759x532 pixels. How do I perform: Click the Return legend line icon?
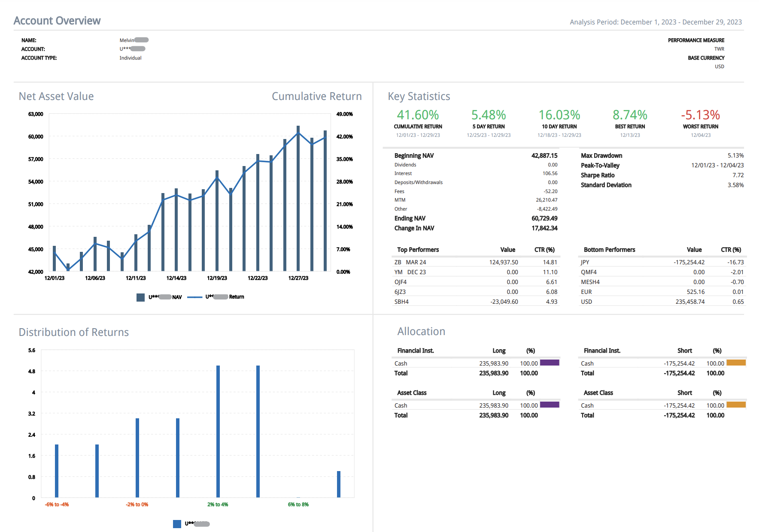pos(194,297)
